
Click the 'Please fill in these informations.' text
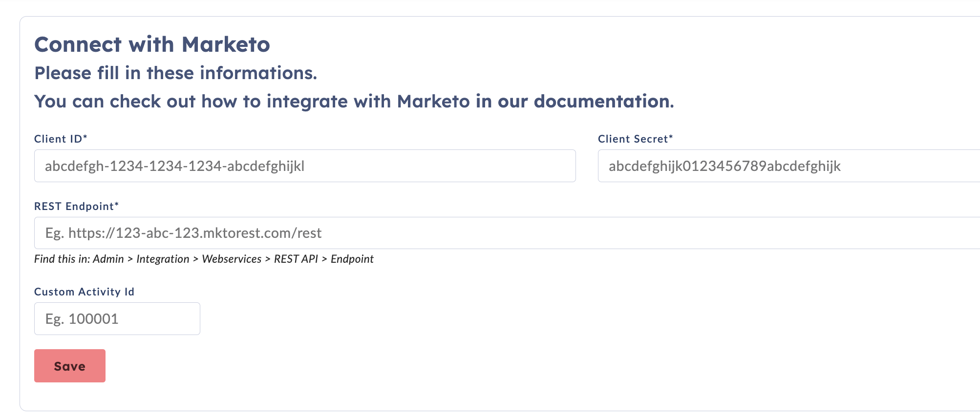[176, 73]
